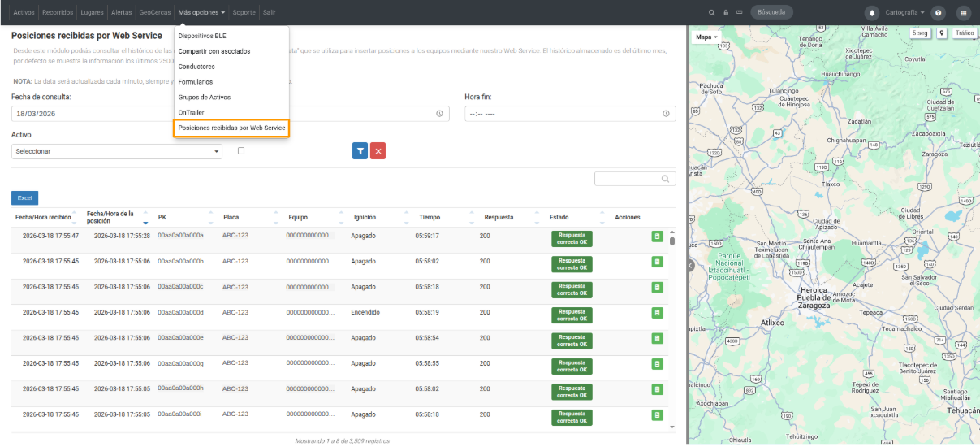Sort table by Tiempo column
This screenshot has height=447, width=980.
(446, 217)
